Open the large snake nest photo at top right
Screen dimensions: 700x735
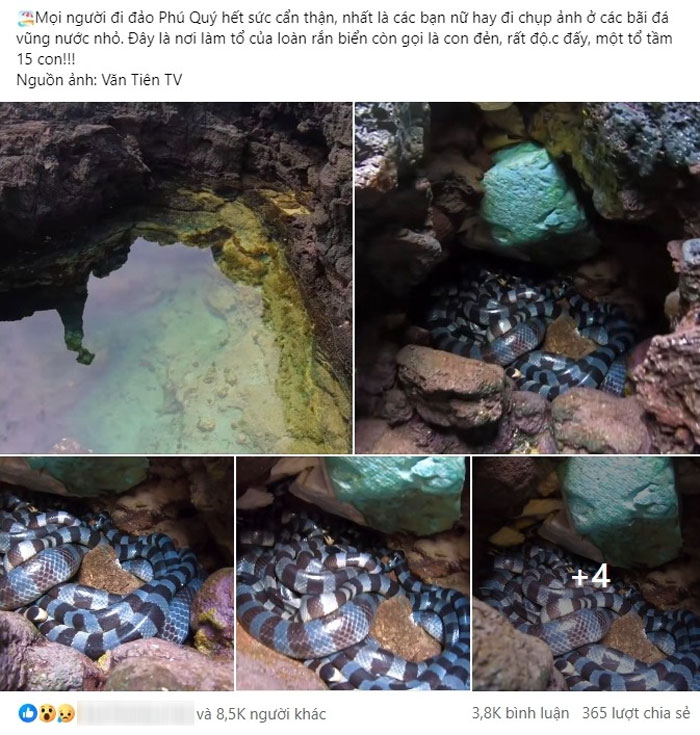[527, 278]
